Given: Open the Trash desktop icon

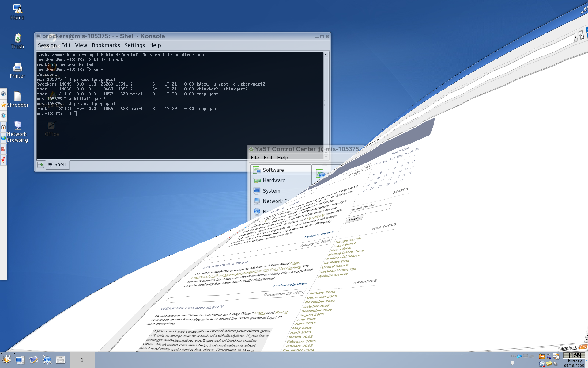Looking at the screenshot, I should (x=17, y=41).
